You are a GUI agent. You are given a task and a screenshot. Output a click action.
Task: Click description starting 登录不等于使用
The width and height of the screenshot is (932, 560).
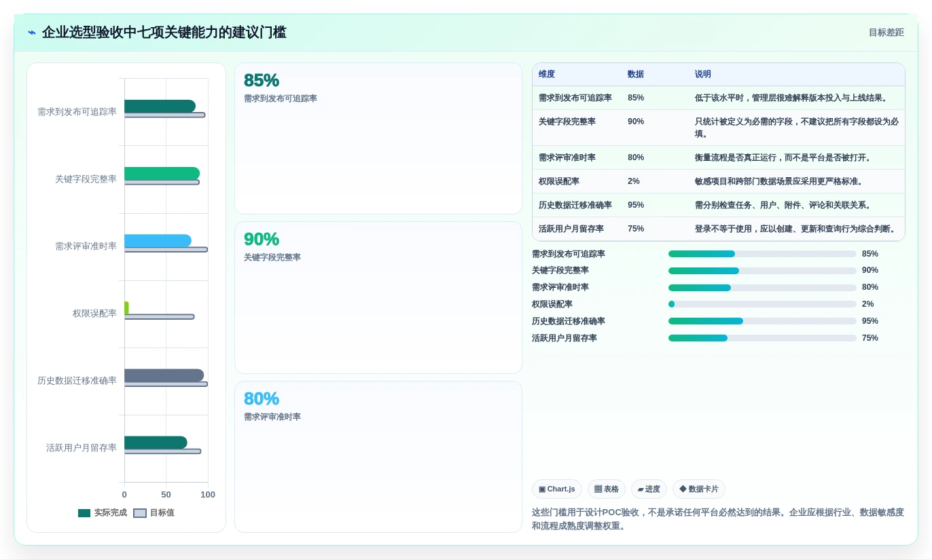[x=795, y=229]
